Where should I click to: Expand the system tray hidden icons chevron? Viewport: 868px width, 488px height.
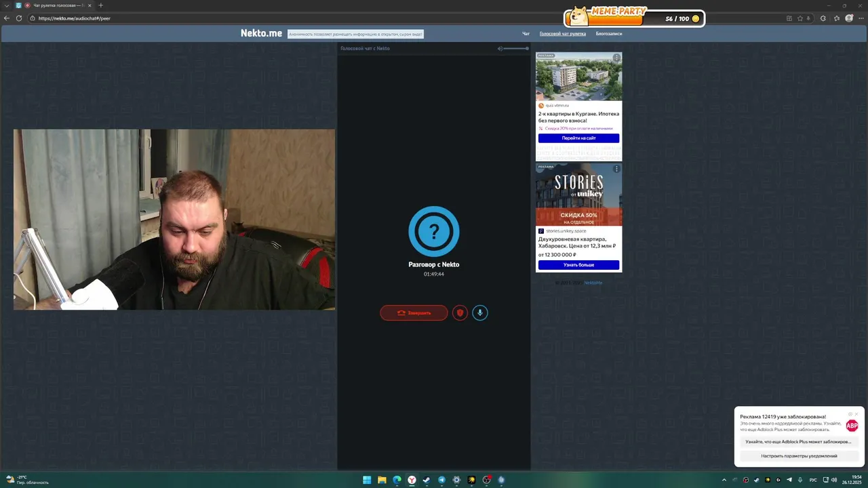pos(724,480)
